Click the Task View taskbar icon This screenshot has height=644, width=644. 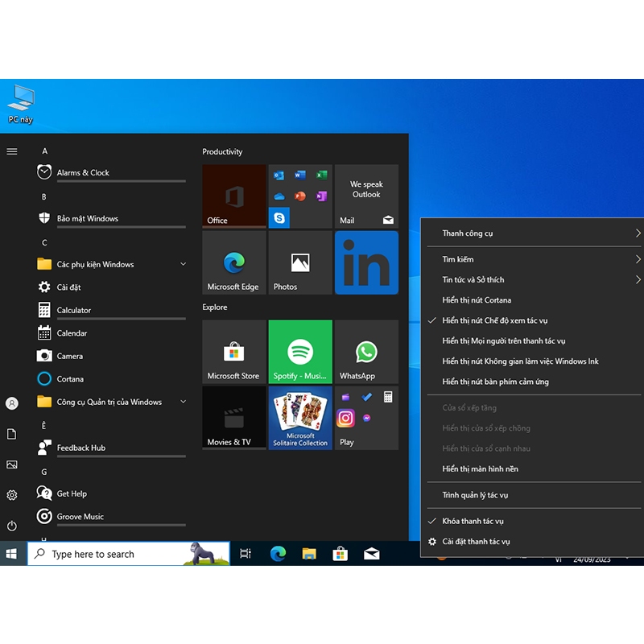[x=246, y=554]
